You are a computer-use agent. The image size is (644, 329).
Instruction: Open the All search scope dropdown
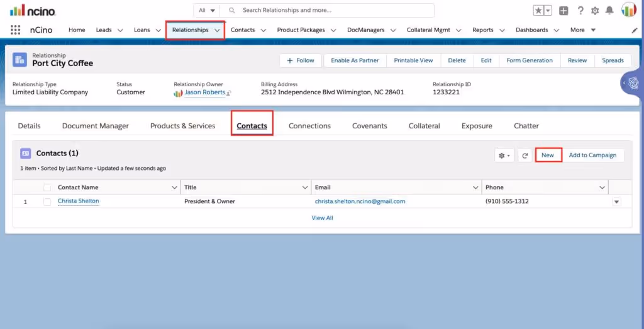(x=206, y=10)
